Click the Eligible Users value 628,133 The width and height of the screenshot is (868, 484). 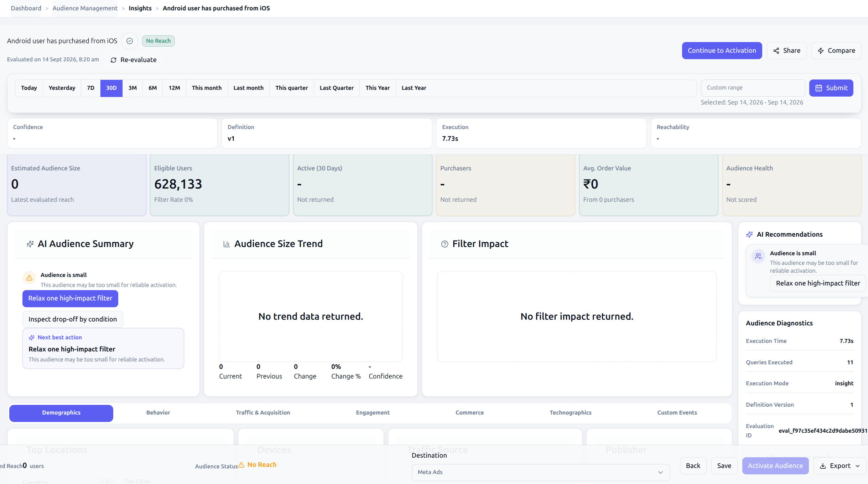click(178, 184)
